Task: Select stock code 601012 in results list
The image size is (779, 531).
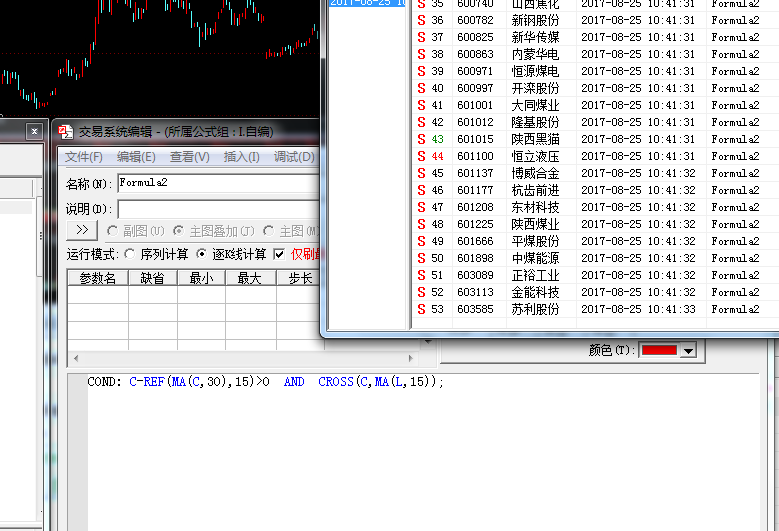Action: pyautogui.click(x=475, y=122)
